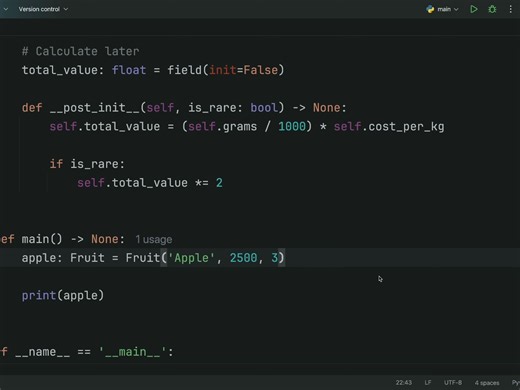
Task: Click the 'if is_rare:' line
Action: [x=87, y=164]
